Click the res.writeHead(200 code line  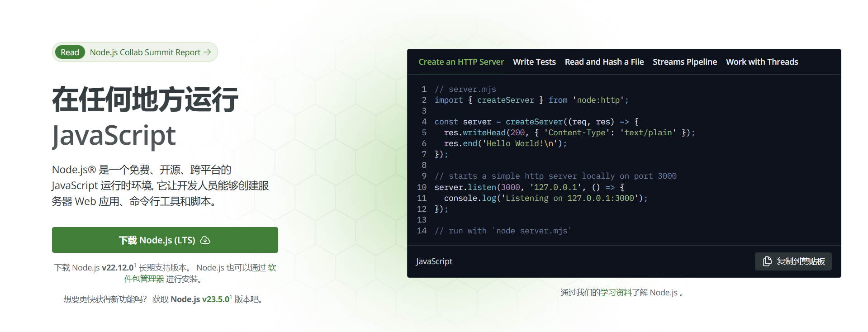click(569, 133)
